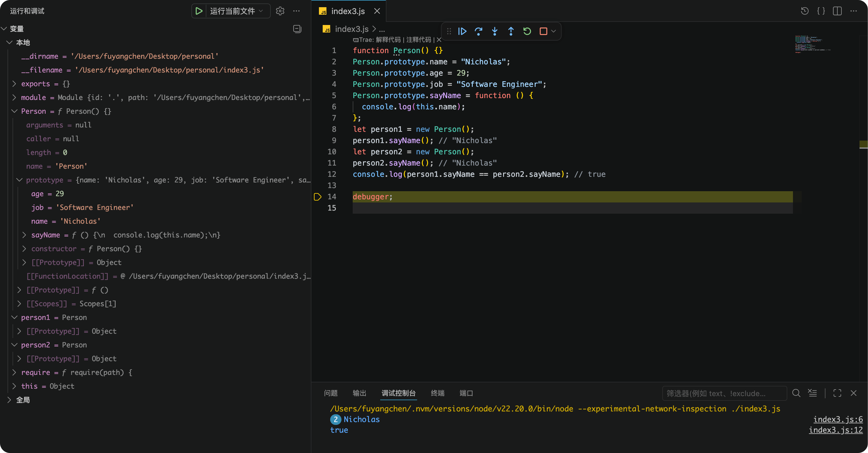Switch to the 问题 panel tab

pyautogui.click(x=331, y=393)
